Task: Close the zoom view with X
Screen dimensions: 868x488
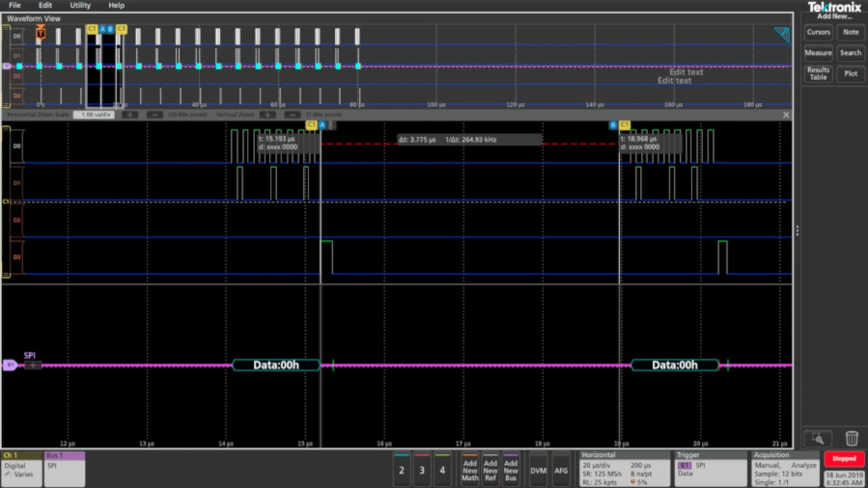Action: (786, 115)
